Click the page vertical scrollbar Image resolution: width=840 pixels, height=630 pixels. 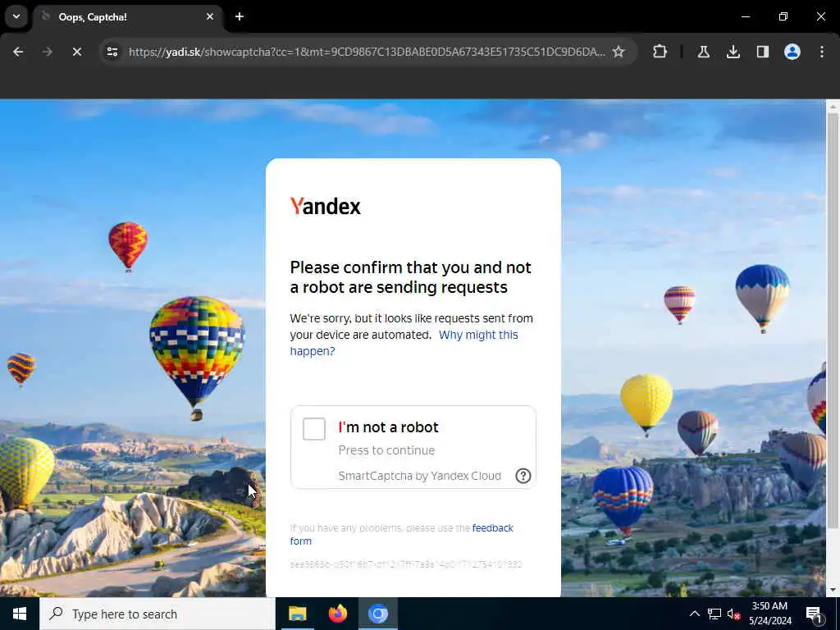click(833, 322)
